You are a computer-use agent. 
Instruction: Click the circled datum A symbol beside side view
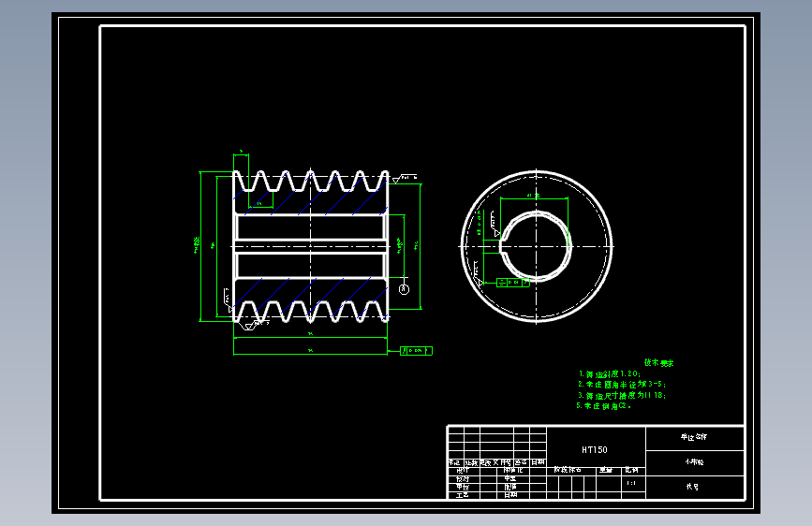[x=404, y=289]
